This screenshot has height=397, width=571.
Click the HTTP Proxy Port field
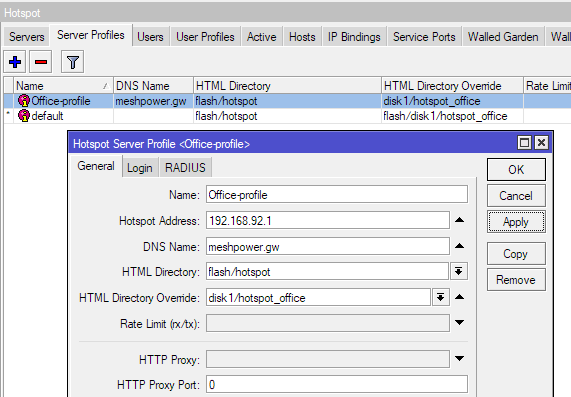coord(337,385)
